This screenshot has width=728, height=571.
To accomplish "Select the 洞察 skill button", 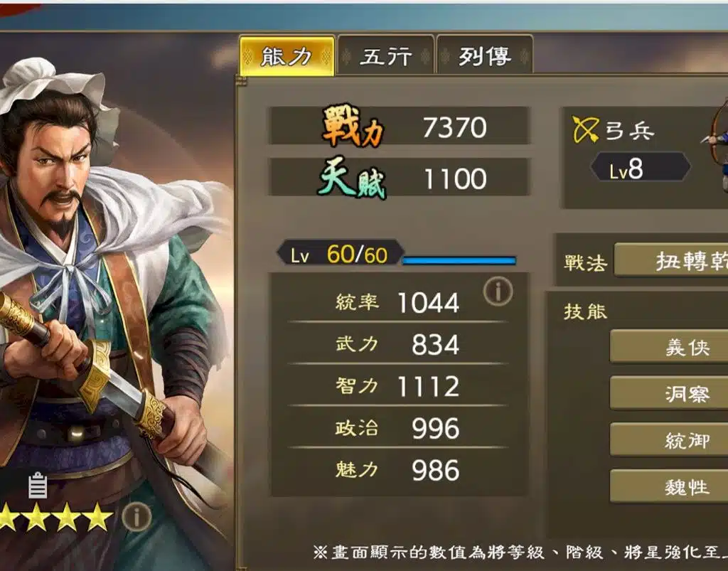I will [669, 393].
